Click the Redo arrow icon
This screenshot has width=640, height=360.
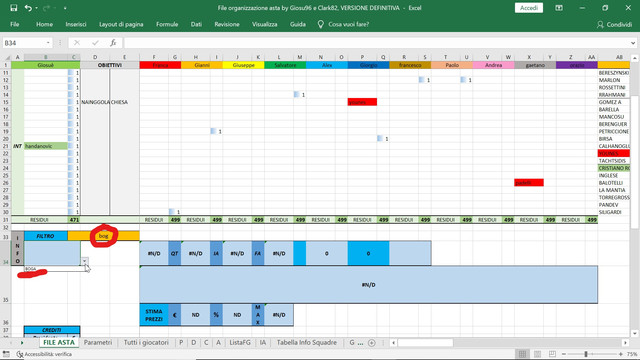(x=46, y=8)
